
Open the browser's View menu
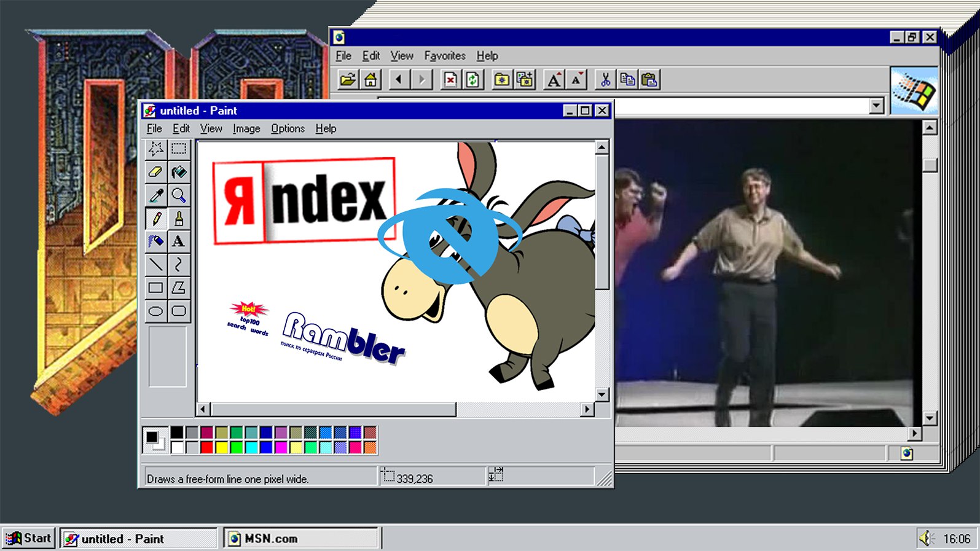tap(402, 56)
